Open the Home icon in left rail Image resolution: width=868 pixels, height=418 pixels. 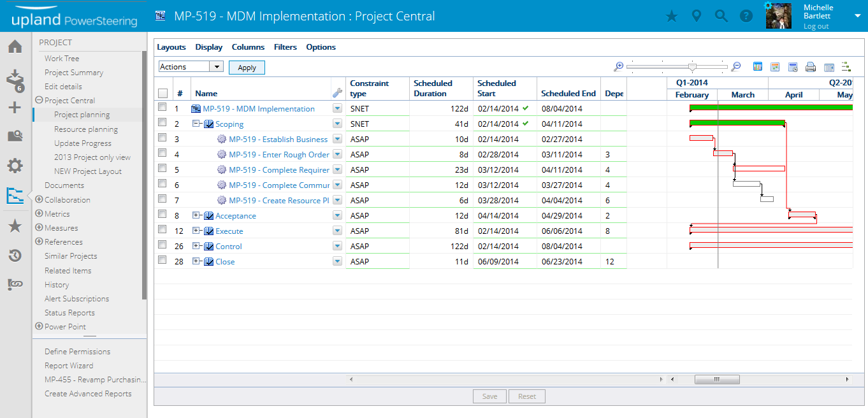[15, 47]
